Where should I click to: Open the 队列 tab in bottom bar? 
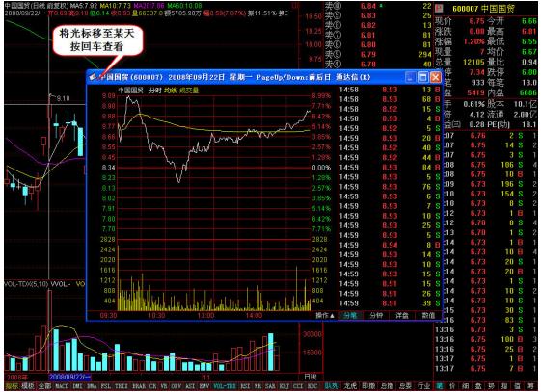click(x=332, y=386)
